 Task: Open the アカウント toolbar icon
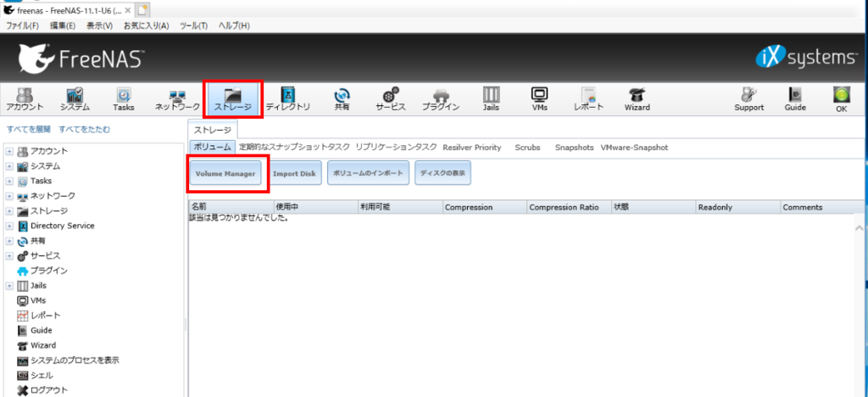point(25,100)
